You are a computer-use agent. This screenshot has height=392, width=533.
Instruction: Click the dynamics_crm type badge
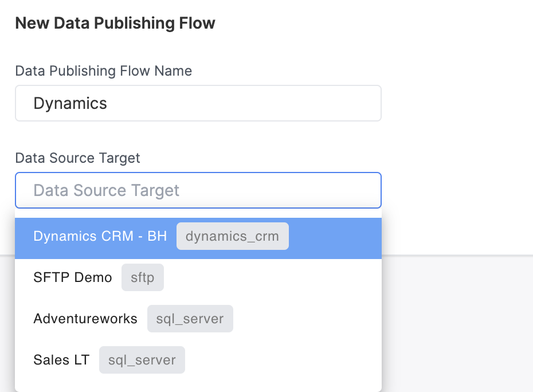[233, 236]
